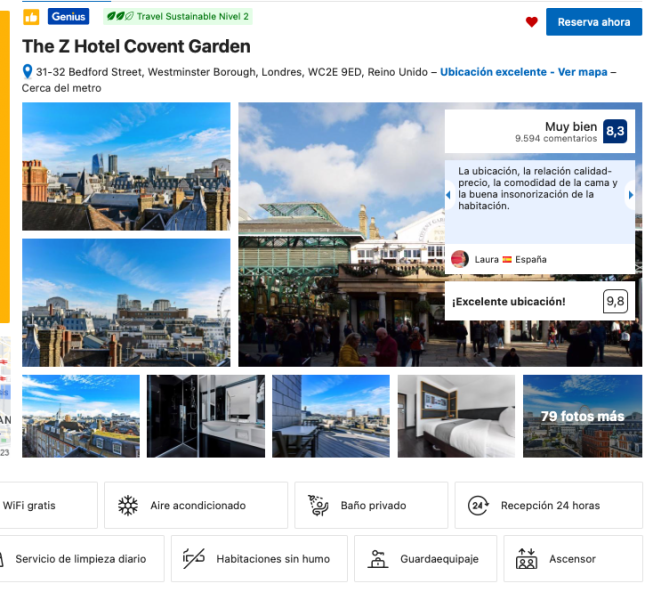Open Ubicación excelente - Ver mapa link
The width and height of the screenshot is (653, 600).
coord(523,72)
